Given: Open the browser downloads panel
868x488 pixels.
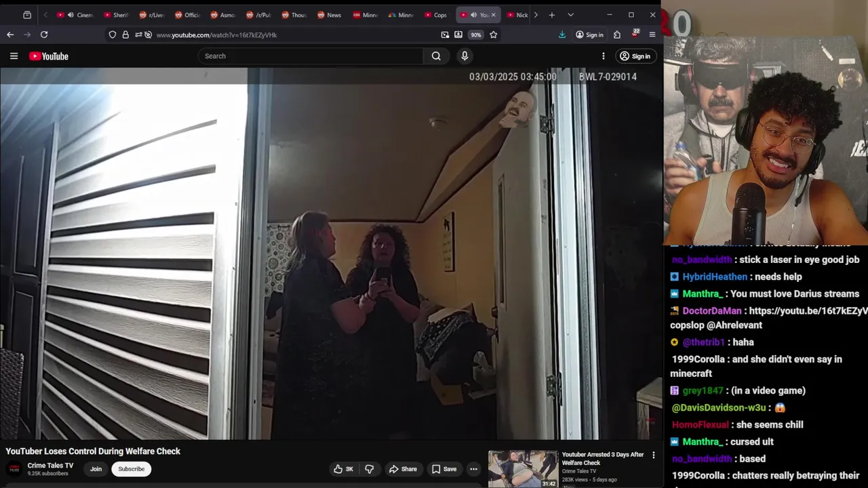Looking at the screenshot, I should pos(562,35).
